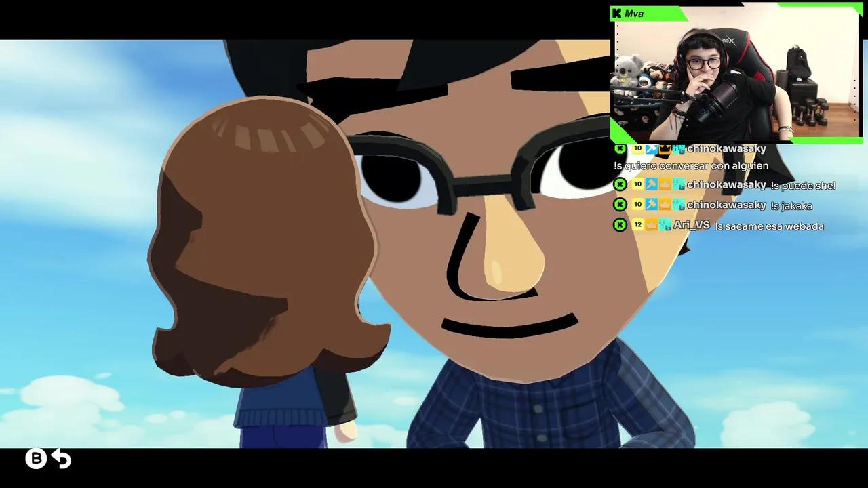
Task: Click the small brown-haired Mii character
Action: [x=268, y=271]
